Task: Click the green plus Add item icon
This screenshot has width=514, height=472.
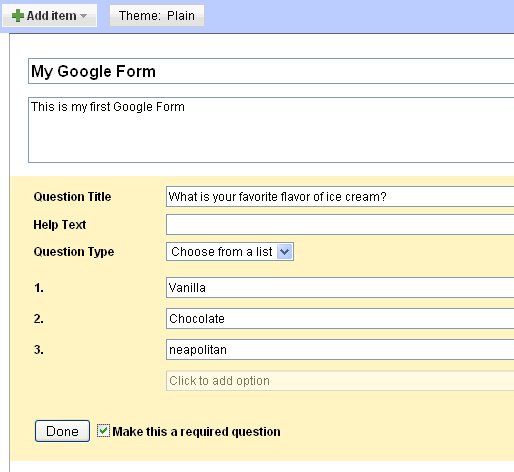Action: tap(18, 16)
